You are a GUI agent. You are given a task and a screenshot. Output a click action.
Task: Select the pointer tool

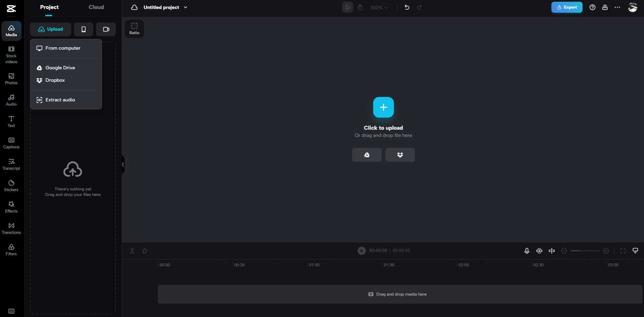coord(348,8)
